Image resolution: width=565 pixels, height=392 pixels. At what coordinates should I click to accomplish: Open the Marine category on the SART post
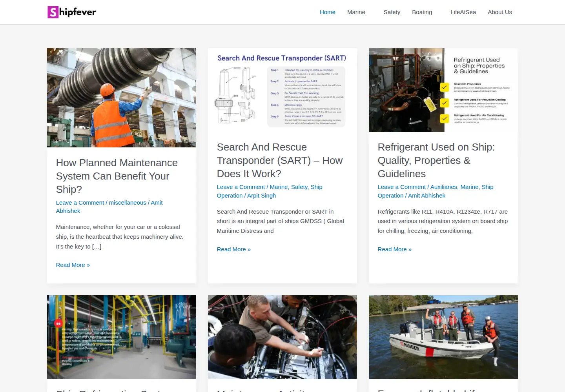point(279,187)
